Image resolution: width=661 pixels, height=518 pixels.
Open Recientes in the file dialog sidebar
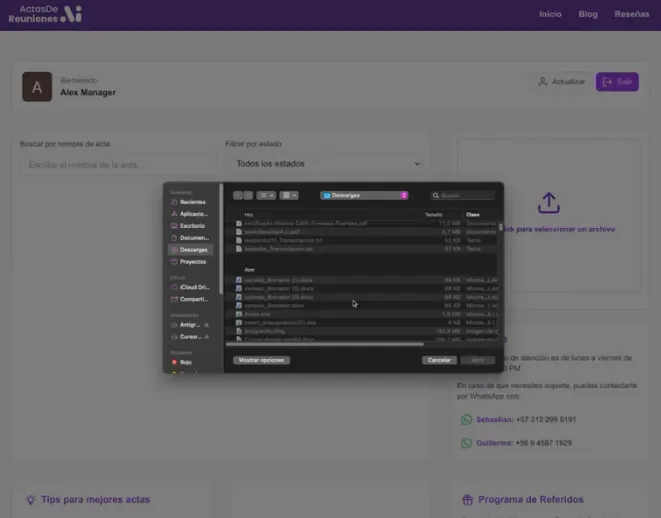[x=191, y=202]
